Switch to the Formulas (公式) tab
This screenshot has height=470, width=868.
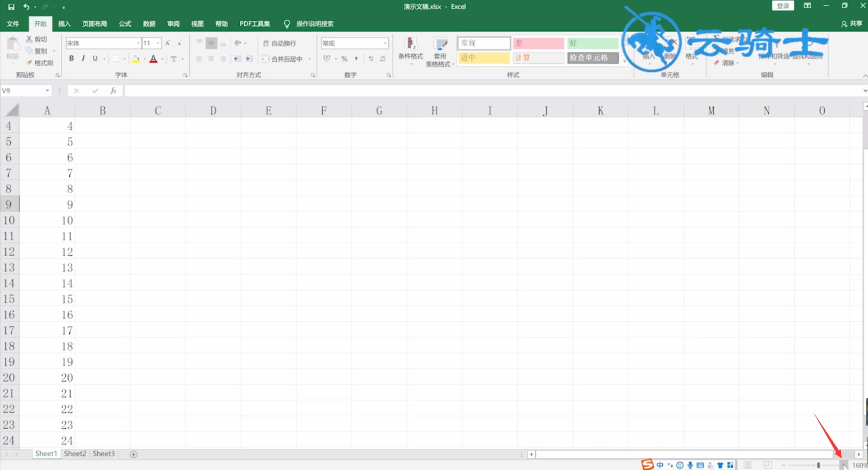125,24
